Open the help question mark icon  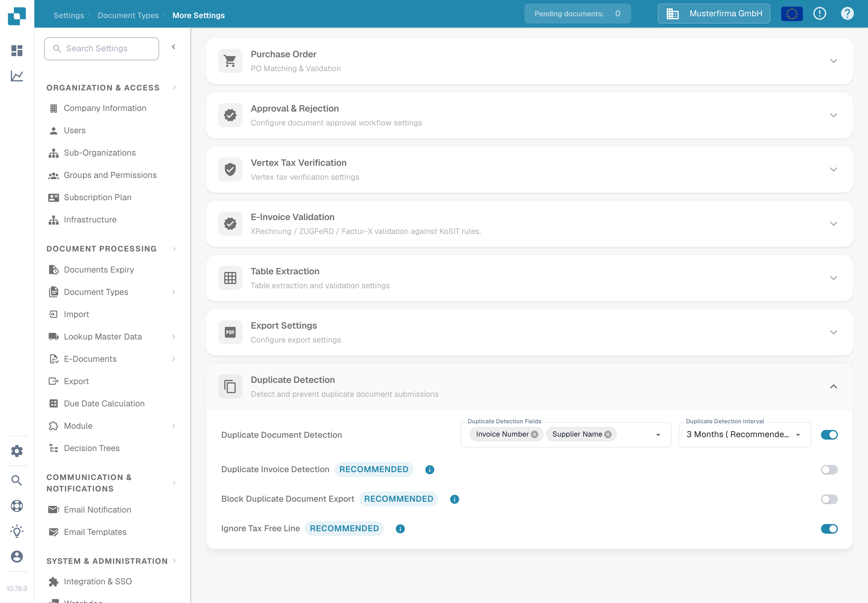(x=847, y=14)
